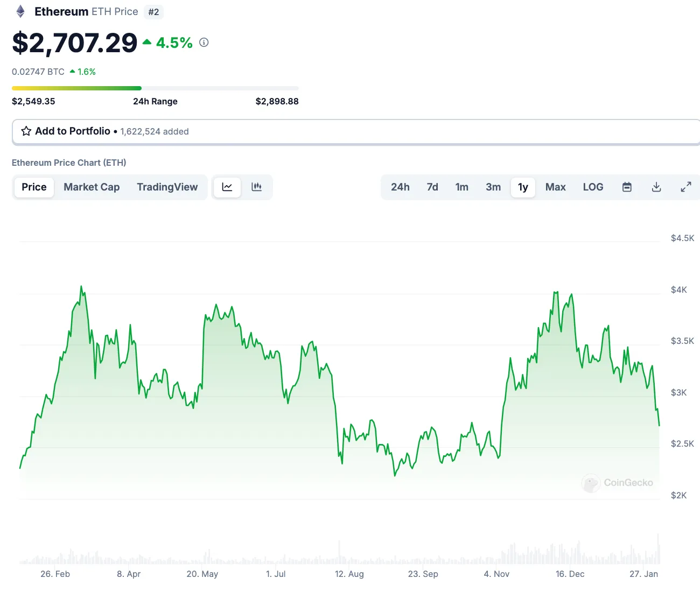Screen dimensions: 700x592
Task: Choose the 7d time range
Action: click(x=432, y=187)
